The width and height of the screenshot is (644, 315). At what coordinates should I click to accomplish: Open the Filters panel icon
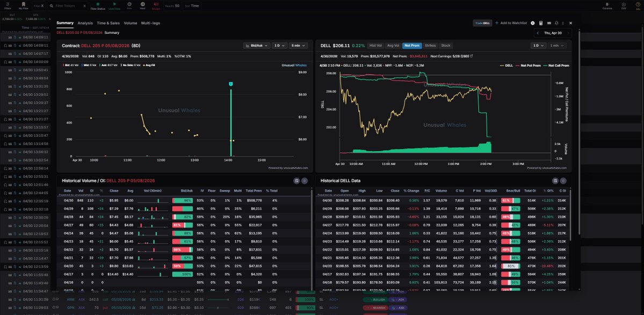click(x=8, y=4)
